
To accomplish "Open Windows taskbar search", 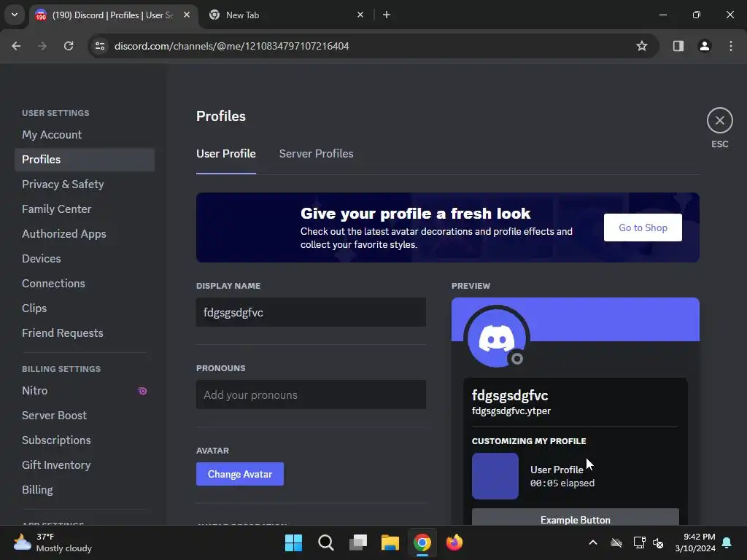I will coord(326,542).
